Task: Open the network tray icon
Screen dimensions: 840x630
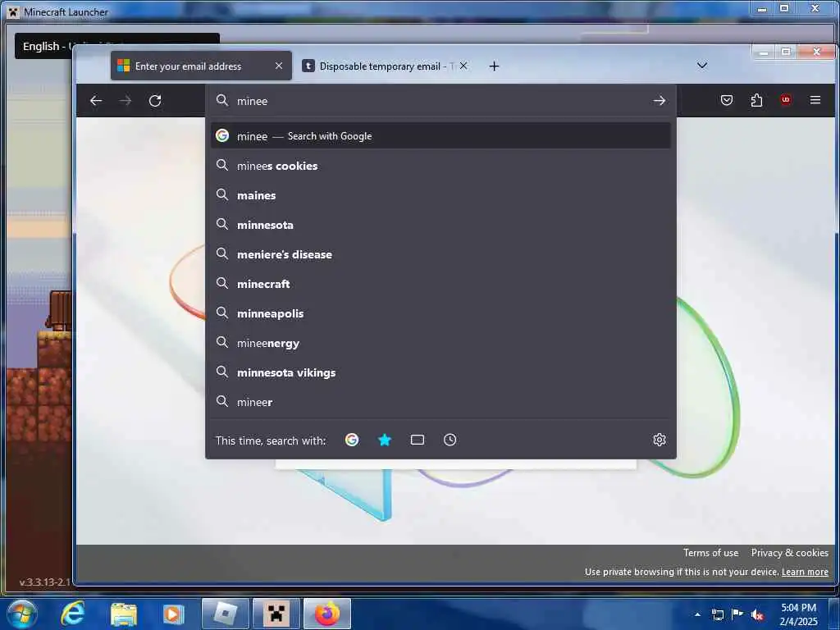Action: point(717,614)
